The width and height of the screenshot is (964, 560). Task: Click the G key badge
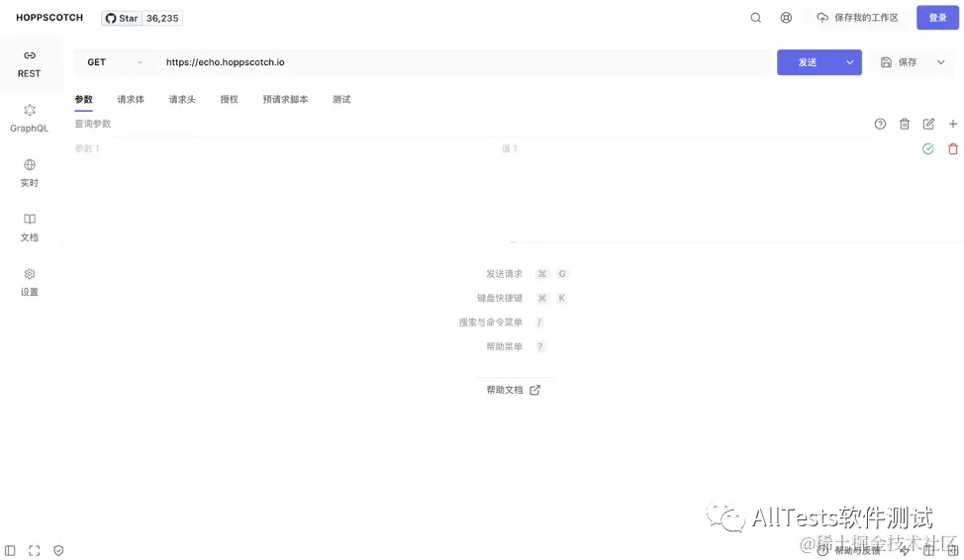562,274
